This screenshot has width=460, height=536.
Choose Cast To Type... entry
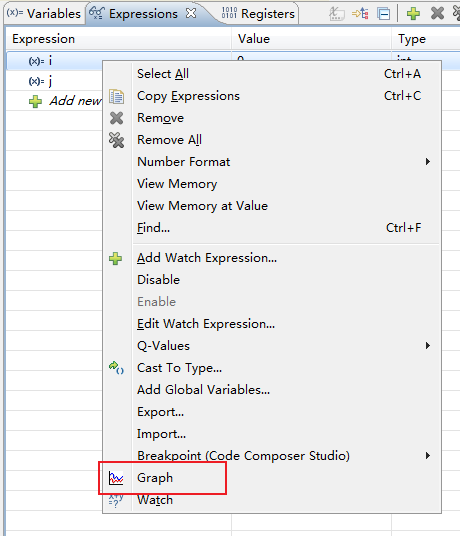(x=272, y=368)
